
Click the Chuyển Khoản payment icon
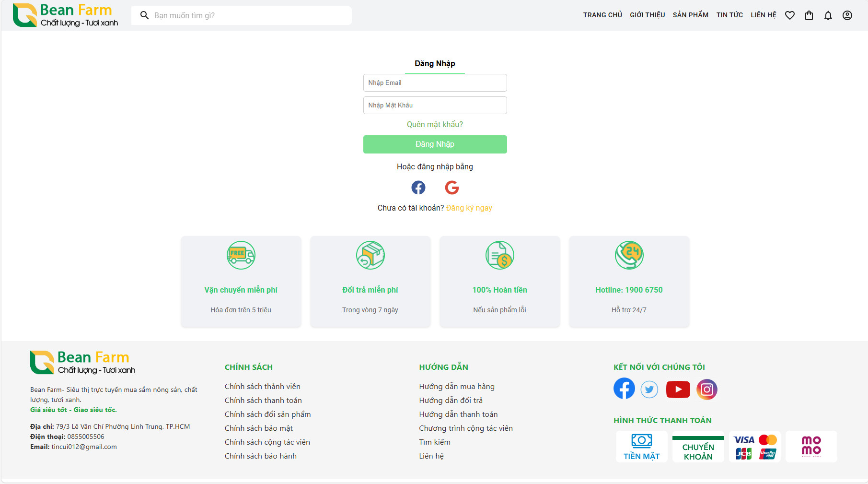pos(698,447)
